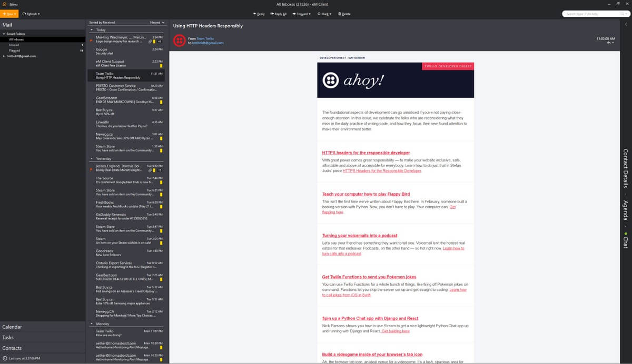This screenshot has height=364, width=632.
Task: Click the Twilio ahoy banner image
Action: click(x=396, y=80)
